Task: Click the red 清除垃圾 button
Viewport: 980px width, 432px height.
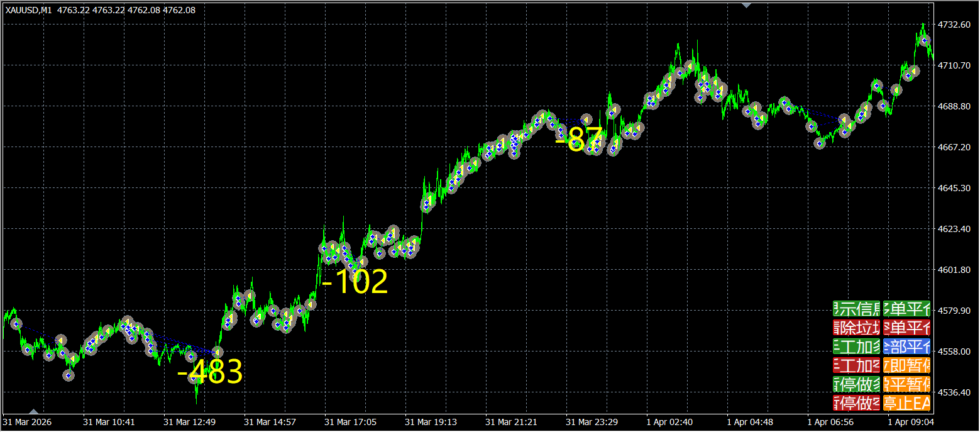Action: pos(856,328)
